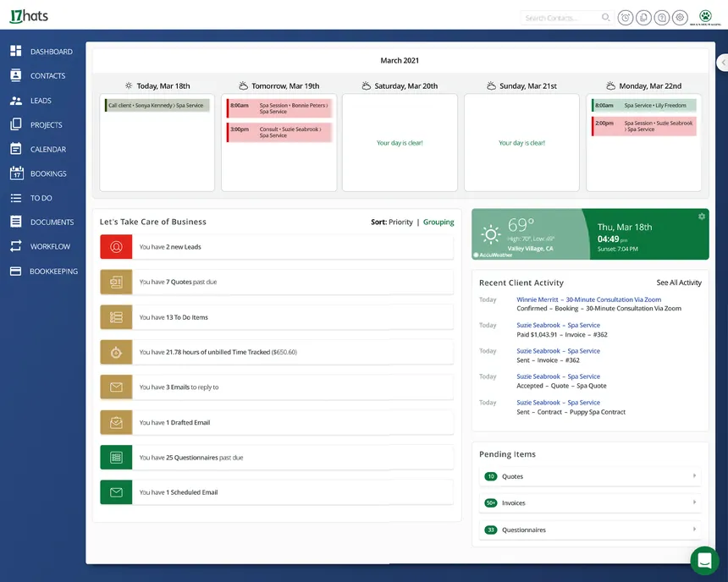Switch task sorting to Grouping
This screenshot has height=582, width=728.
[x=438, y=222]
